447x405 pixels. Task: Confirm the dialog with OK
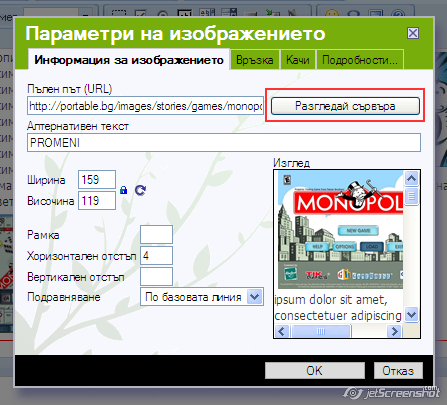[315, 370]
